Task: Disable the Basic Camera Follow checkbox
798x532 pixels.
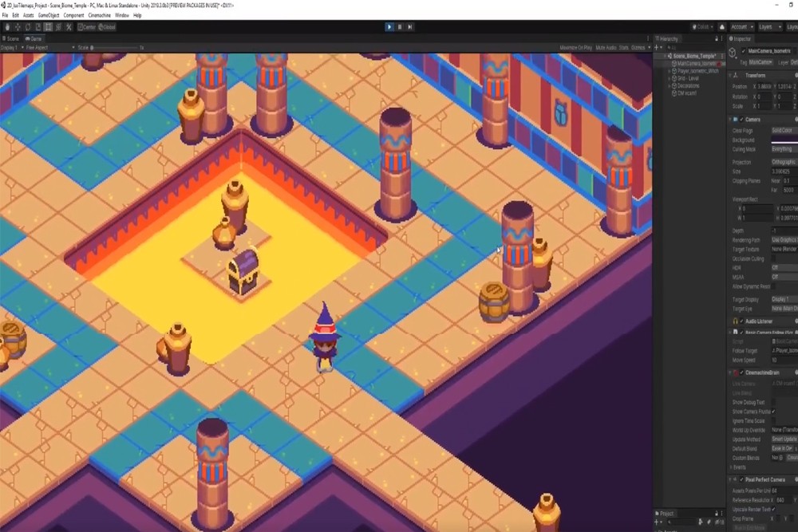Action: [x=741, y=332]
